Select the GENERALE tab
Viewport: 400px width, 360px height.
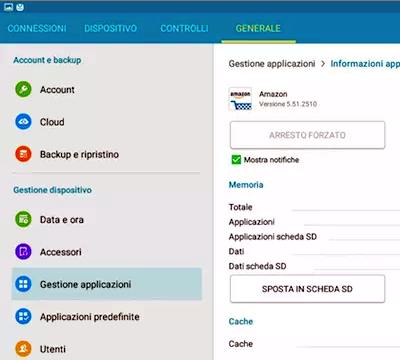coord(258,28)
